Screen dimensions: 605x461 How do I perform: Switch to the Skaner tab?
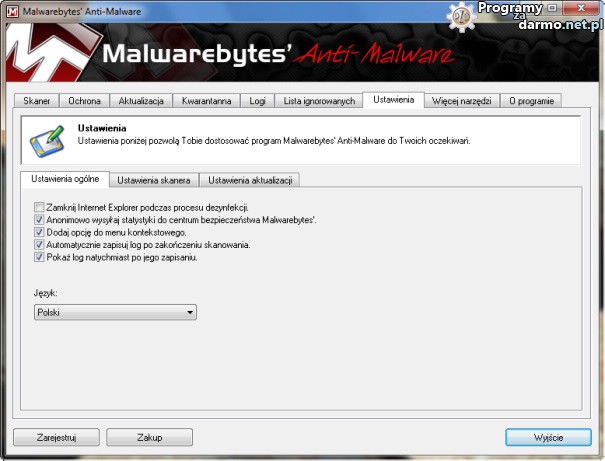[x=37, y=101]
